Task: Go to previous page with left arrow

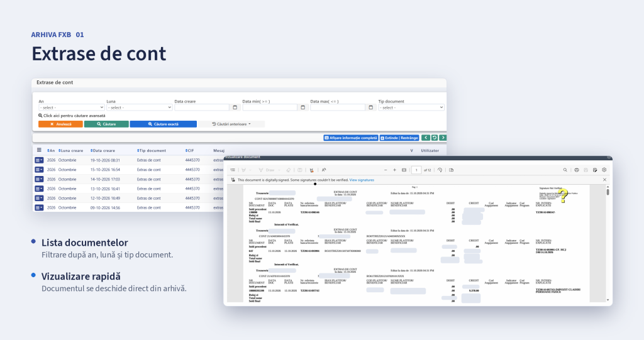Action: click(x=426, y=138)
